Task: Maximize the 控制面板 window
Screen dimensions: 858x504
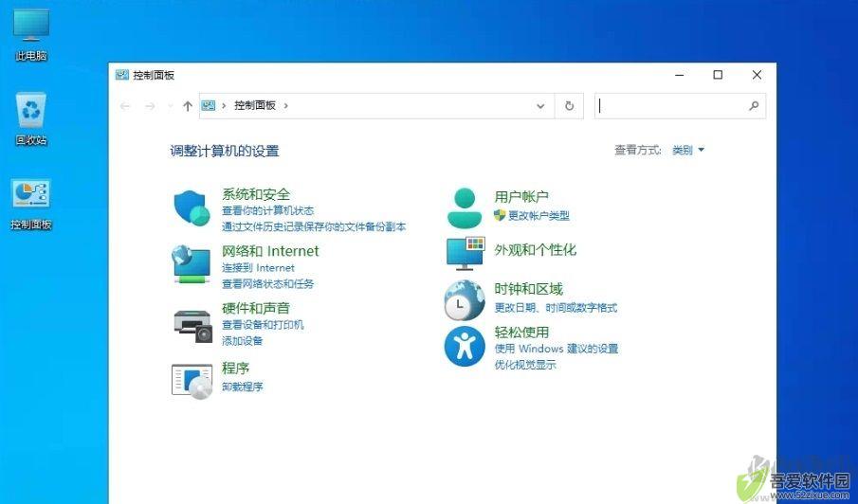Action: coord(718,75)
